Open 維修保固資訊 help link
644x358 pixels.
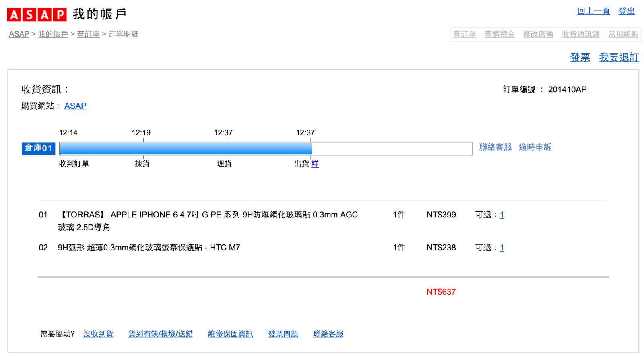pyautogui.click(x=230, y=334)
